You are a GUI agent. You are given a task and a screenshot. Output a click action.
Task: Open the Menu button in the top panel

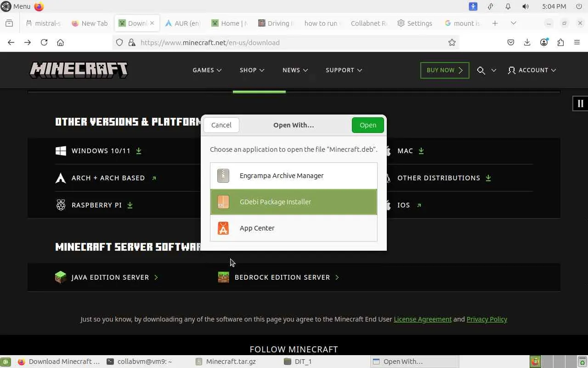(16, 6)
